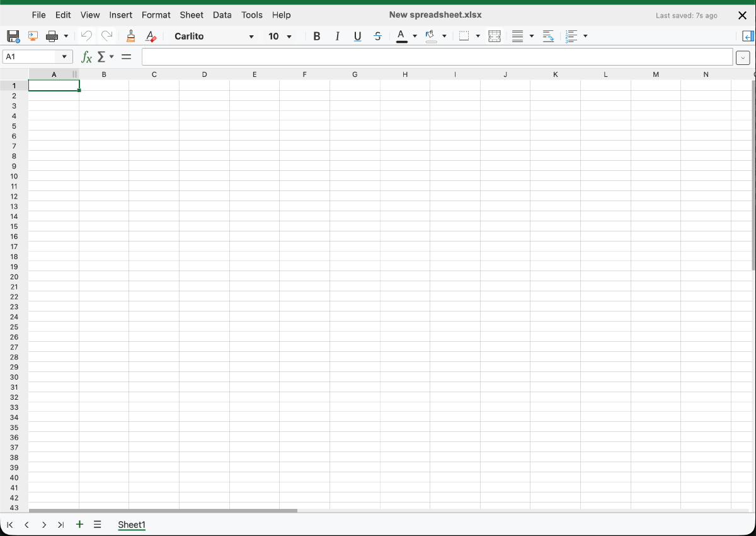
Task: Expand the font size dropdown
Action: [x=289, y=37]
